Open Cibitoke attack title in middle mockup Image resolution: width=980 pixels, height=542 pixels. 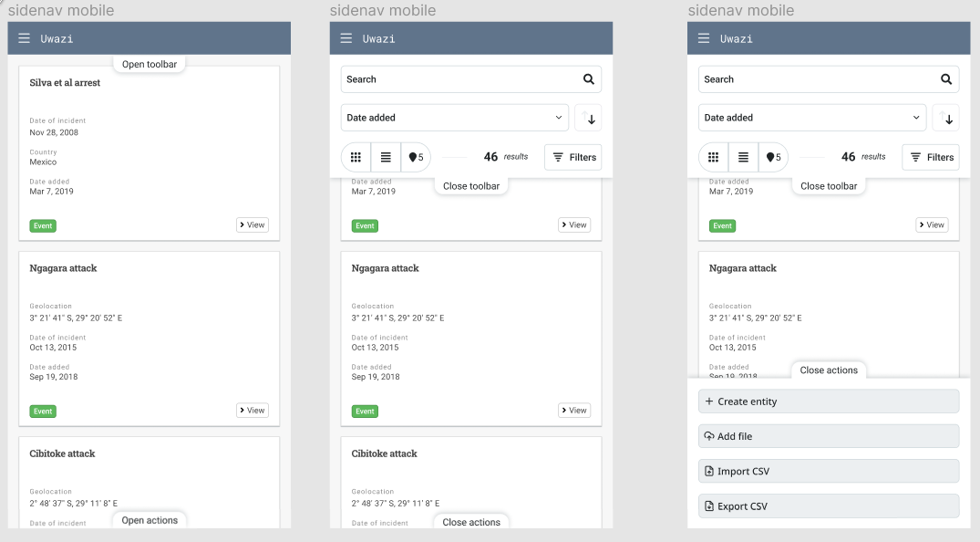(385, 453)
